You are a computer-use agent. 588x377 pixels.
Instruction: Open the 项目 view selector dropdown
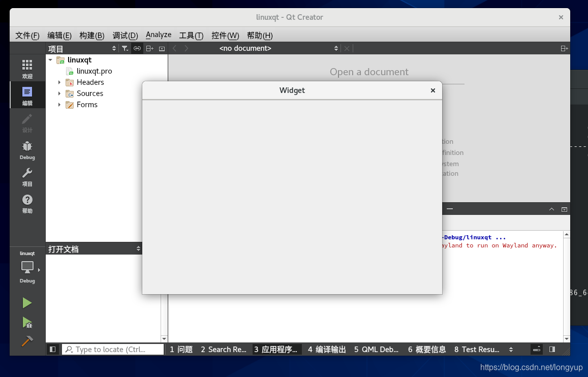[82, 49]
